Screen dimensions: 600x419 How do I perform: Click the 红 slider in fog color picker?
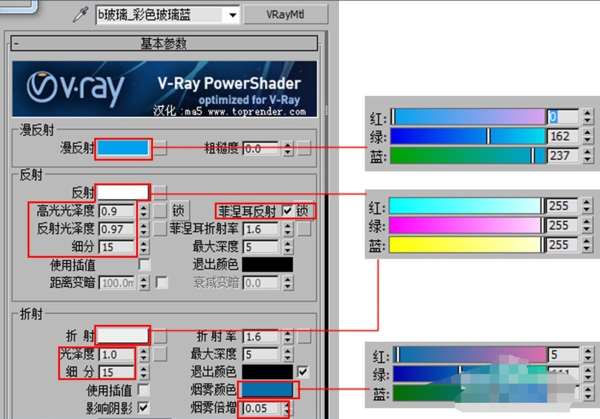pyautogui.click(x=470, y=355)
